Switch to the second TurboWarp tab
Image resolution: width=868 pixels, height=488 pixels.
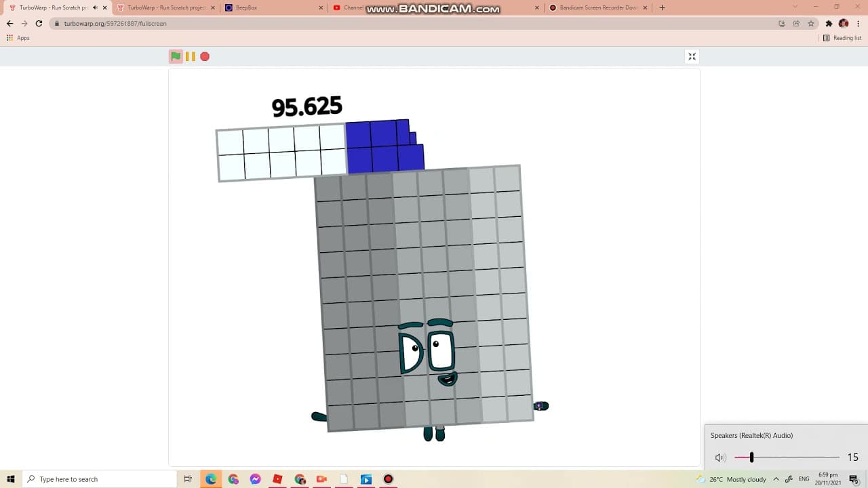click(x=165, y=7)
